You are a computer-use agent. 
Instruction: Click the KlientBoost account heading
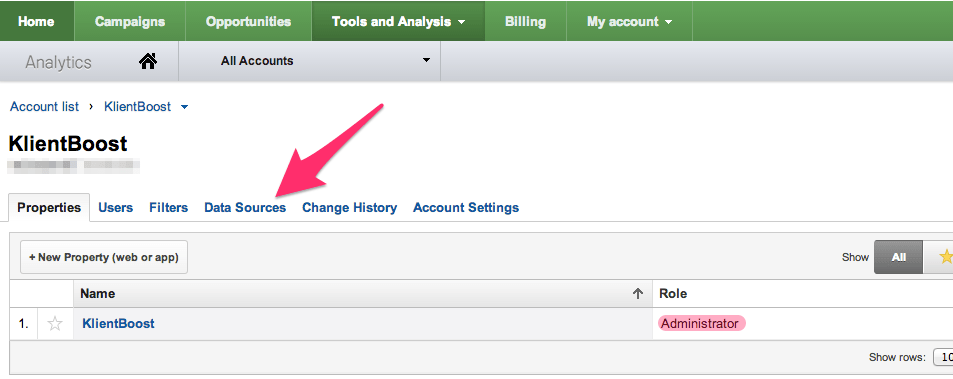tap(68, 144)
